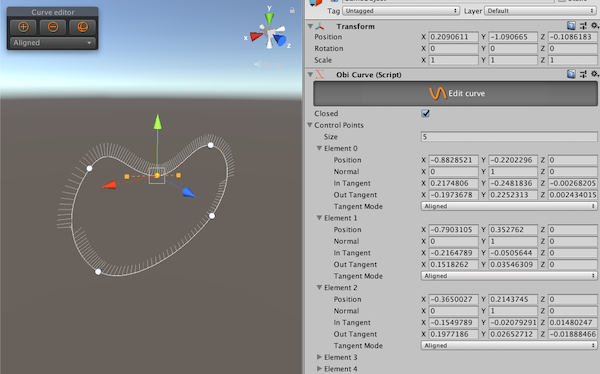The height and width of the screenshot is (374, 600).
Task: Expand Element 4 in Control Points
Action: (319, 369)
